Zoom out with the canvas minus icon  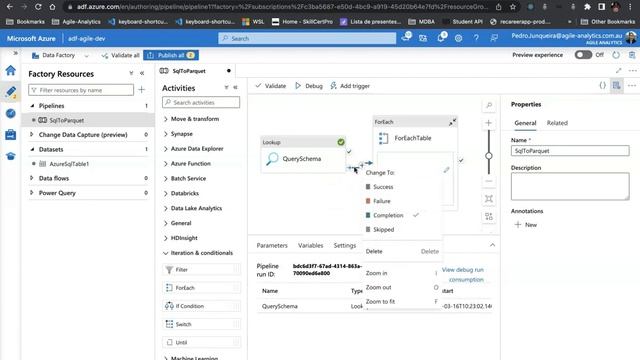coord(489,181)
